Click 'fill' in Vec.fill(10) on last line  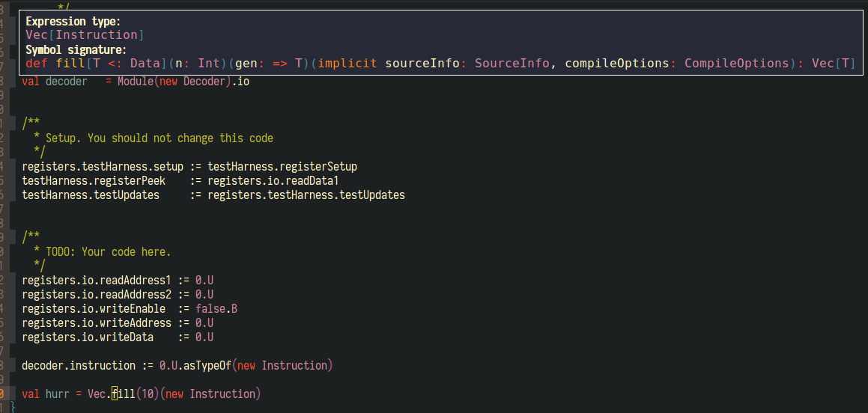(x=124, y=394)
